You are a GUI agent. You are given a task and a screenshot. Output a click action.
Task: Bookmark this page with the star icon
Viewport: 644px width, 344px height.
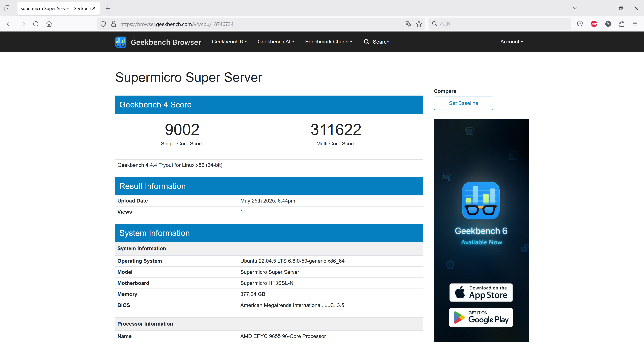[419, 24]
